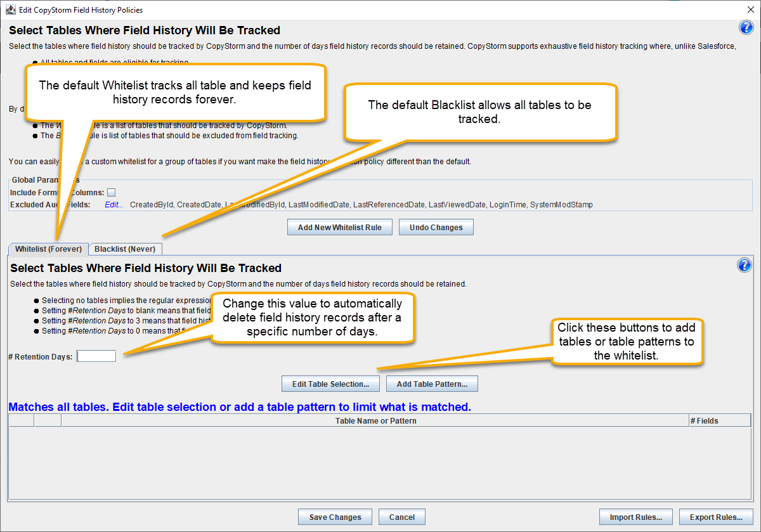Click the '# Retention Days:' label

click(41, 356)
